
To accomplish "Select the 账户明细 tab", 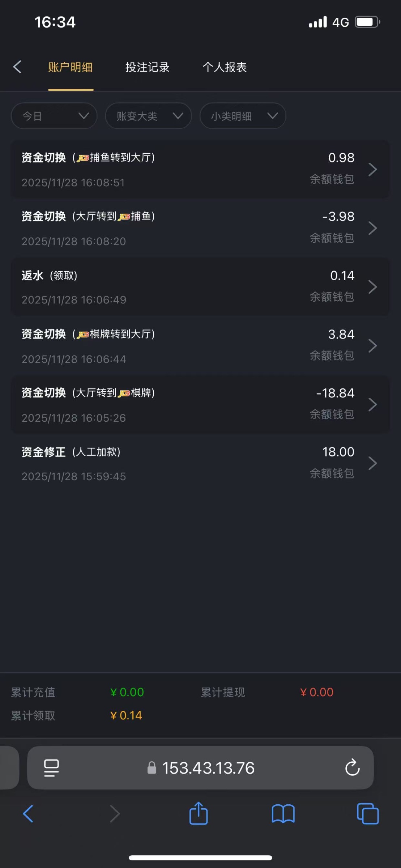I will point(71,67).
